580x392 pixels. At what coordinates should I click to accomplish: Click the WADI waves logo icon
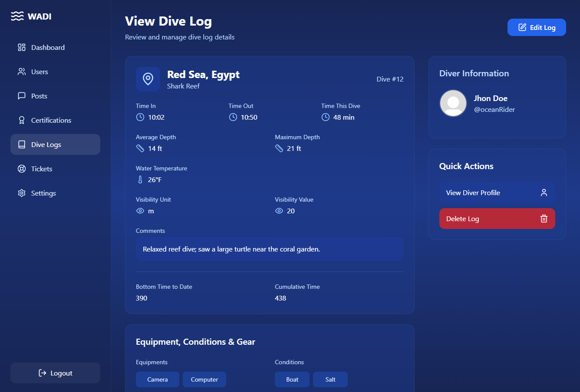coord(17,16)
